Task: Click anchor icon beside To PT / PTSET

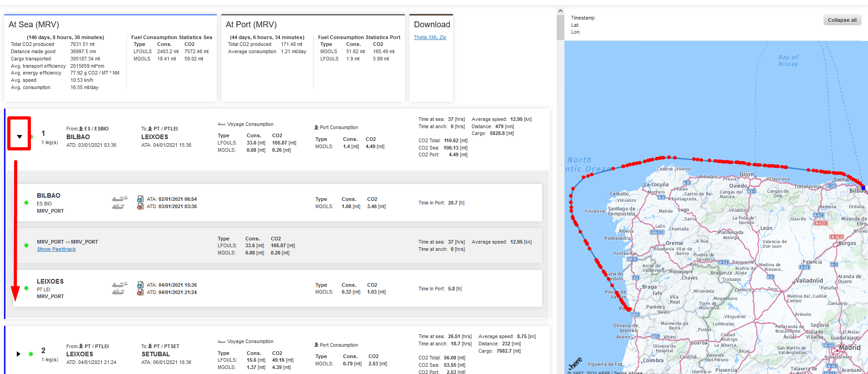Action: (x=150, y=346)
